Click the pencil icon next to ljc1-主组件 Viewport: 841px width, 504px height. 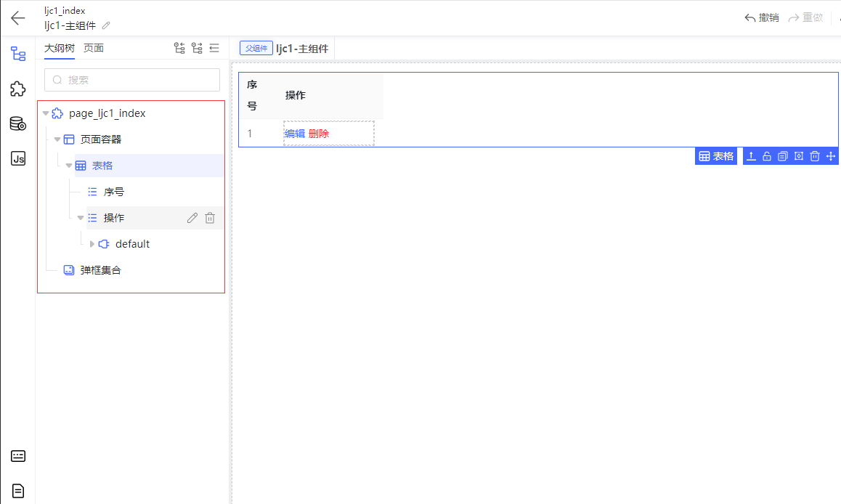click(x=106, y=25)
